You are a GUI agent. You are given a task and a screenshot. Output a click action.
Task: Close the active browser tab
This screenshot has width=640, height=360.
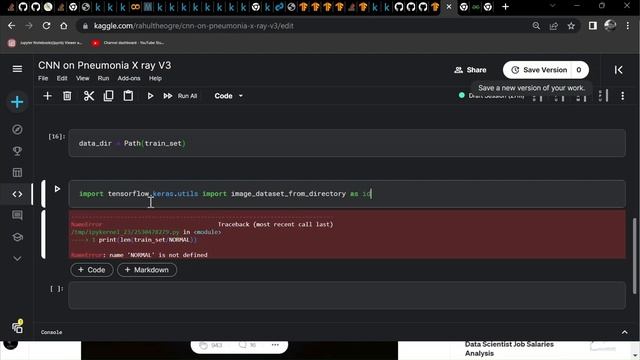pos(449,7)
